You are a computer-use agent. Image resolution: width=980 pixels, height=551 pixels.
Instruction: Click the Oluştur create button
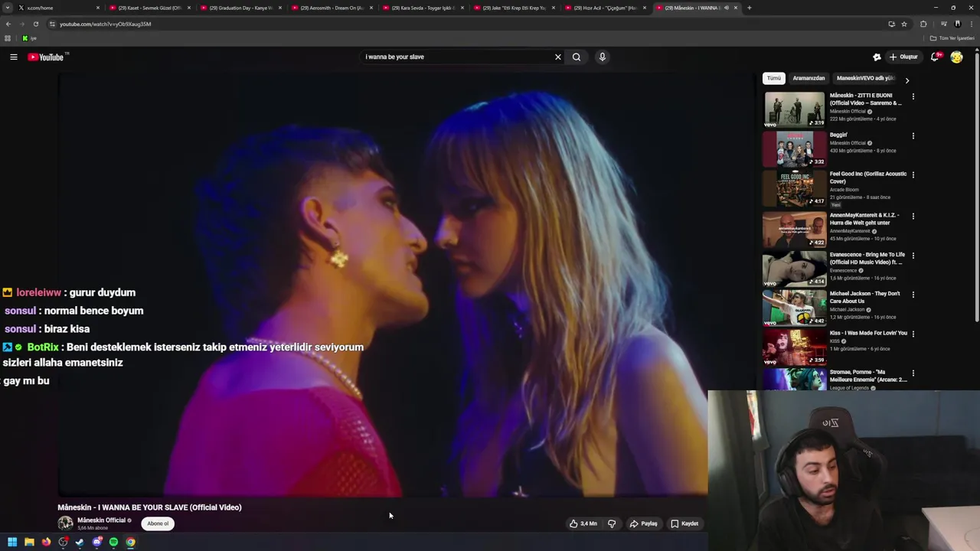tap(903, 57)
